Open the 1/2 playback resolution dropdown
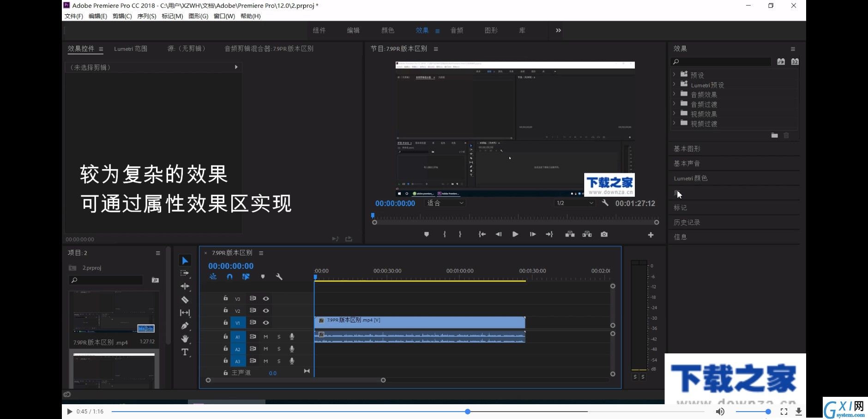 [574, 203]
